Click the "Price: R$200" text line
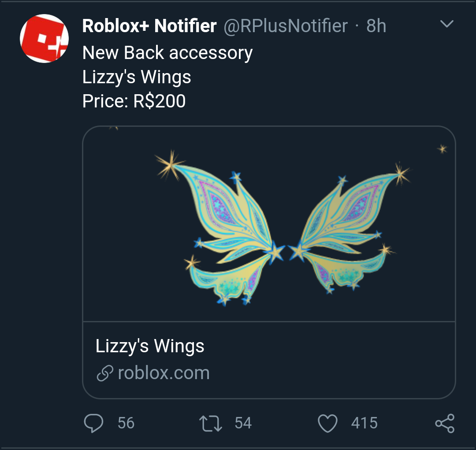Screen dimensions: 476x450 click(x=134, y=101)
